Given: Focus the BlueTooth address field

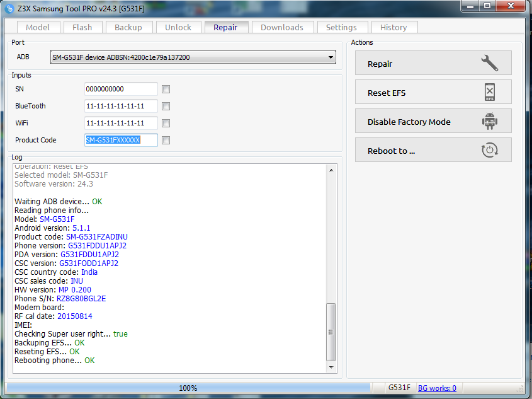Looking at the screenshot, I should pos(121,106).
